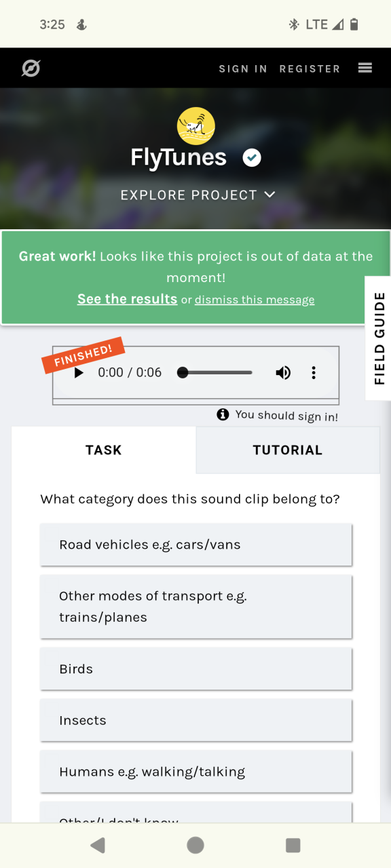This screenshot has height=868, width=391.
Task: Tap the FlyTunes cricket avatar
Action: [x=196, y=126]
